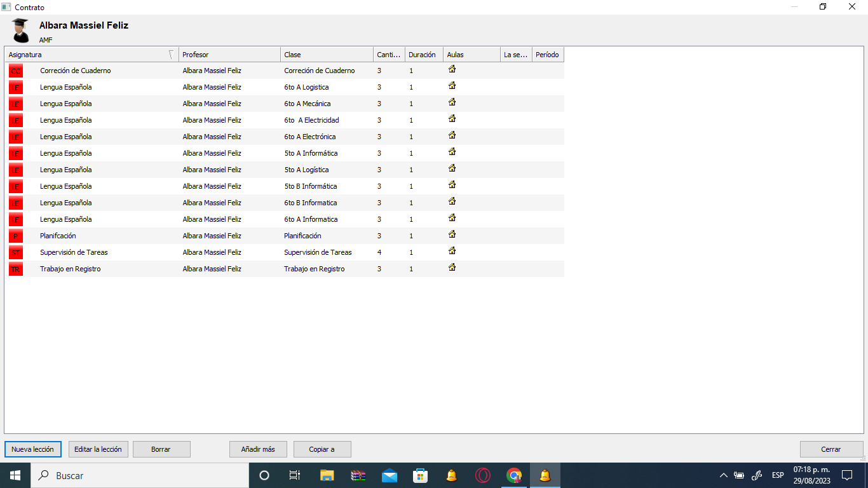Select 'Correción de Cuaderno' subject cell

(75, 71)
